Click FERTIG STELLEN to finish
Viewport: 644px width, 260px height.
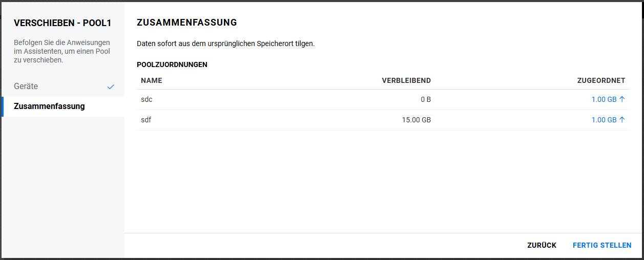(x=602, y=246)
